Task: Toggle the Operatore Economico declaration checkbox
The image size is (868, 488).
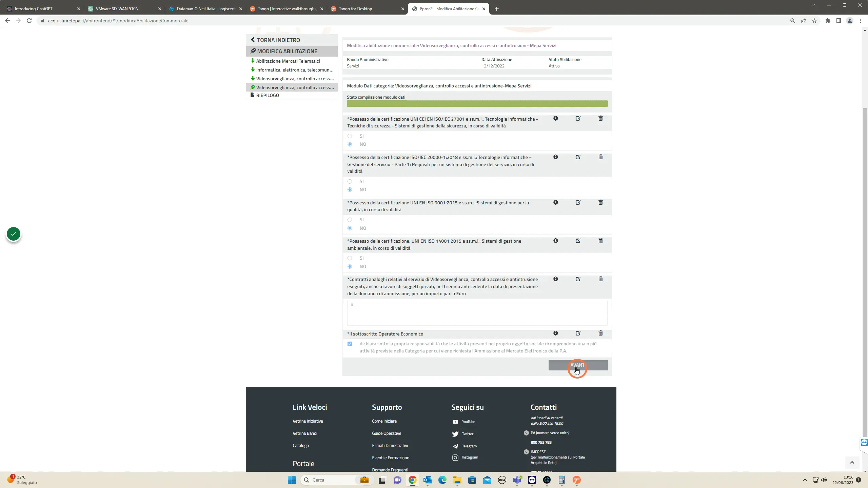Action: (350, 344)
